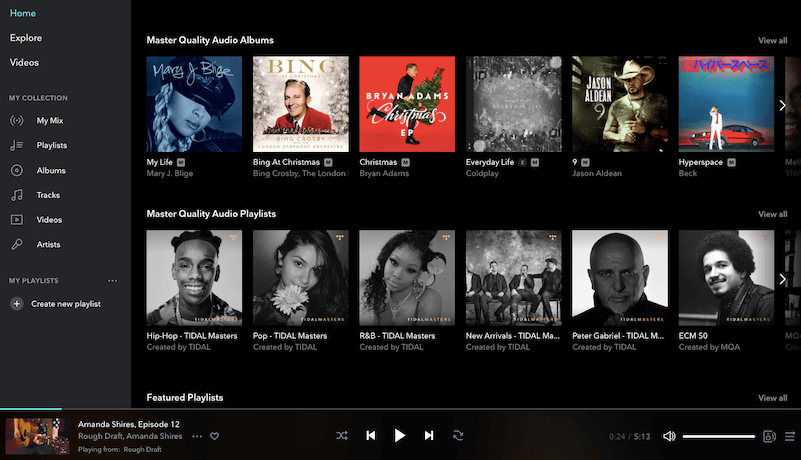Viewport: 801px width, 460px height.
Task: Click Bryan Adams artist name
Action: tap(384, 173)
